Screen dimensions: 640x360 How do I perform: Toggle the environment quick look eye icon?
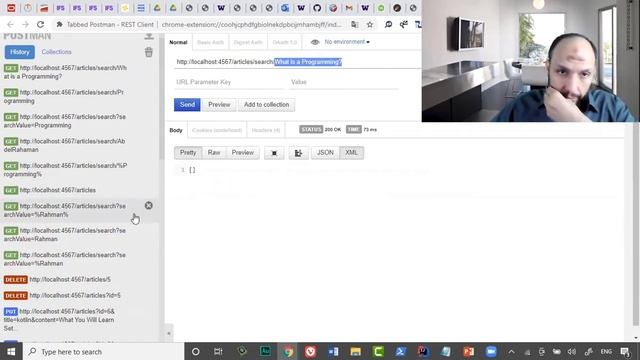(315, 42)
